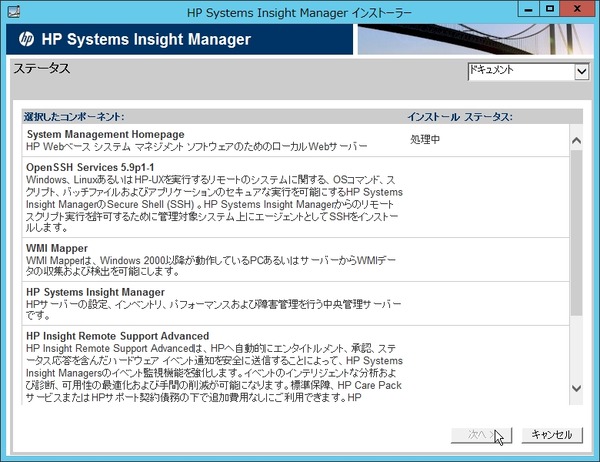Click the ステータス heading
Viewport: 600px width, 462px height.
(x=42, y=69)
